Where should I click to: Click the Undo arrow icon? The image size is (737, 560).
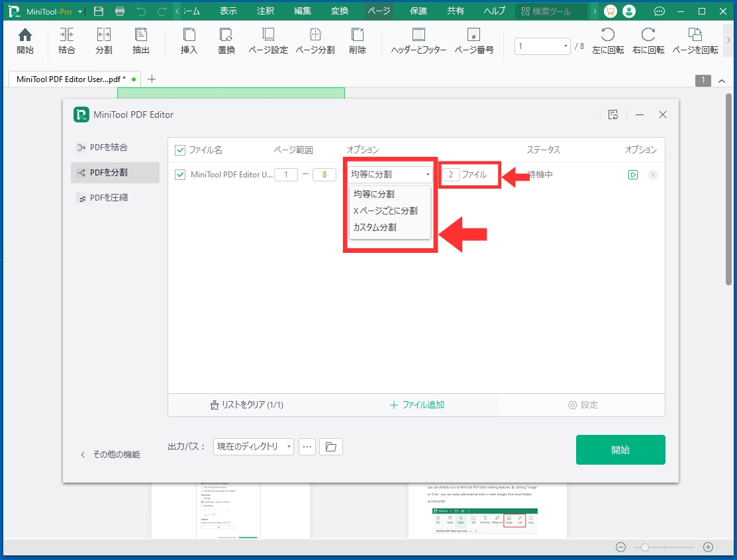pyautogui.click(x=141, y=11)
